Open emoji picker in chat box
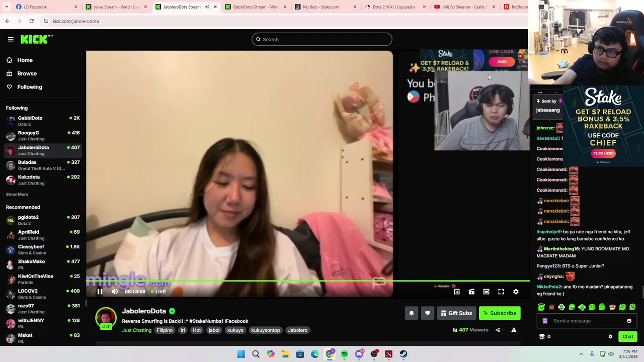This screenshot has width=644, height=362. pyautogui.click(x=629, y=321)
